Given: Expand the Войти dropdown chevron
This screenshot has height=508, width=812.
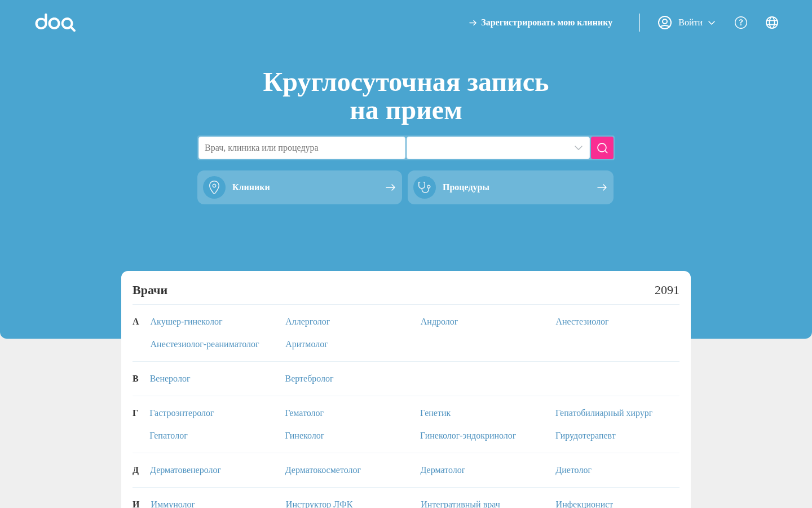Looking at the screenshot, I should click(x=712, y=23).
